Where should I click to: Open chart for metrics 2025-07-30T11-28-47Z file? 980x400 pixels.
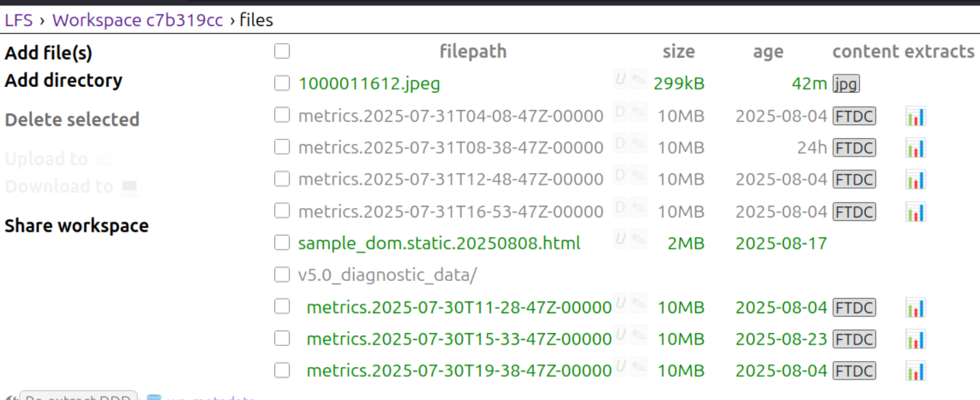pos(915,308)
